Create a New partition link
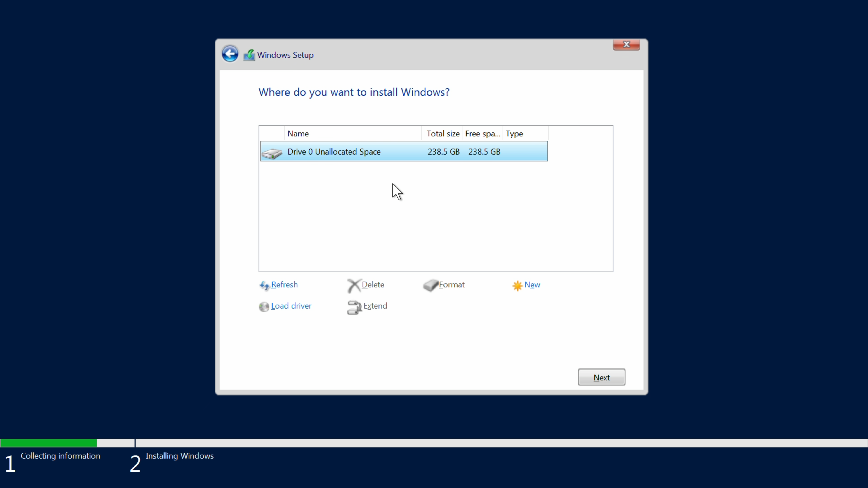The image size is (868, 488). [x=532, y=285]
